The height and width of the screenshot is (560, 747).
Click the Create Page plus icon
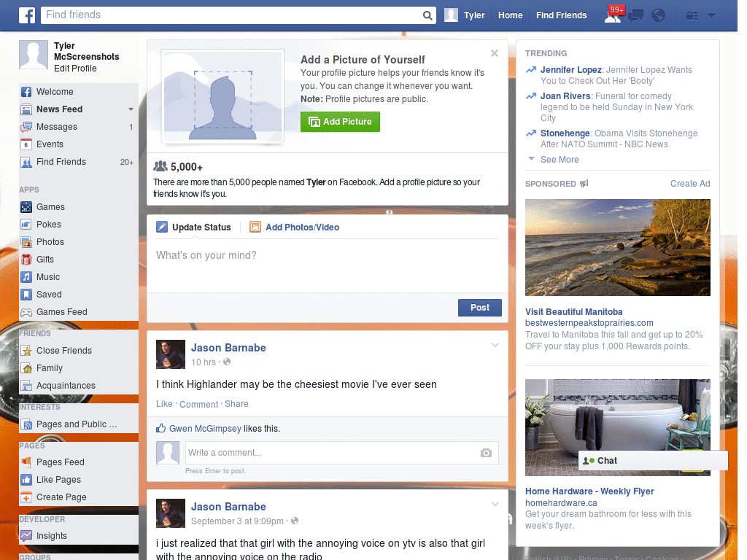[x=26, y=497]
